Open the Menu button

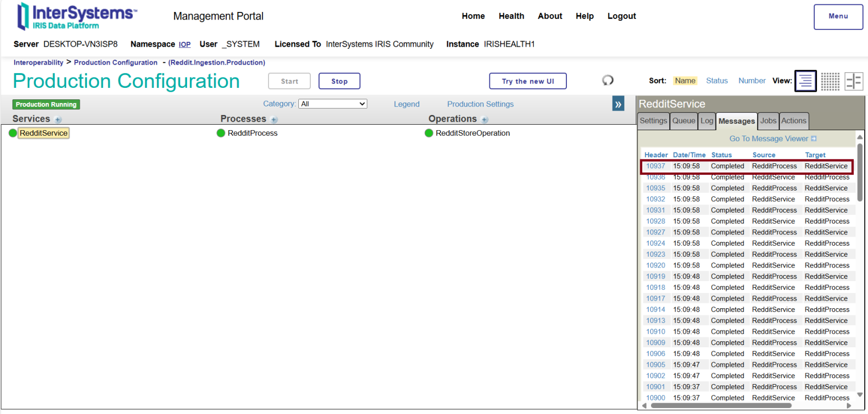838,17
